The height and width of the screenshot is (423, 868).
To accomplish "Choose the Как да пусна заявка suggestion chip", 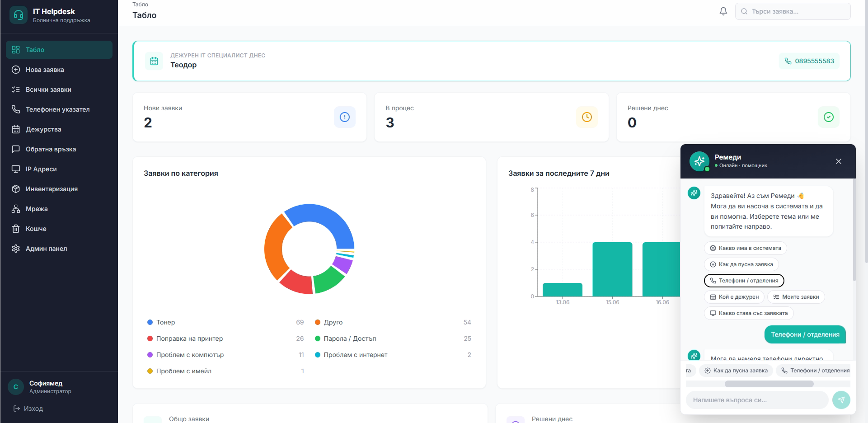I will 741,264.
